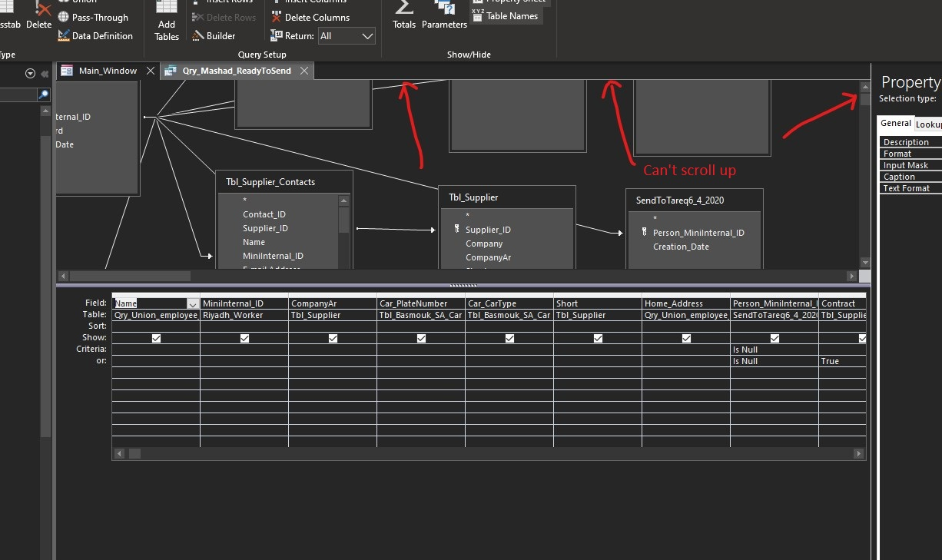
Task: Click the navigation pane search magnifier
Action: click(44, 94)
